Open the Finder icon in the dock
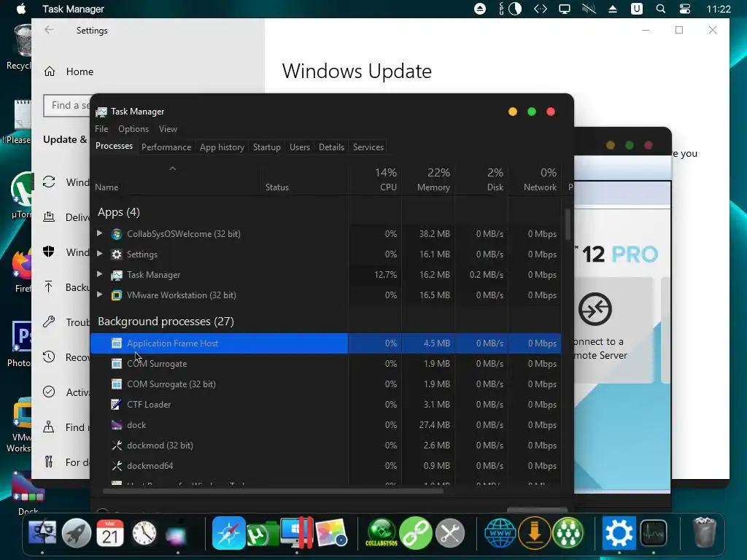747x560 pixels. [42, 533]
